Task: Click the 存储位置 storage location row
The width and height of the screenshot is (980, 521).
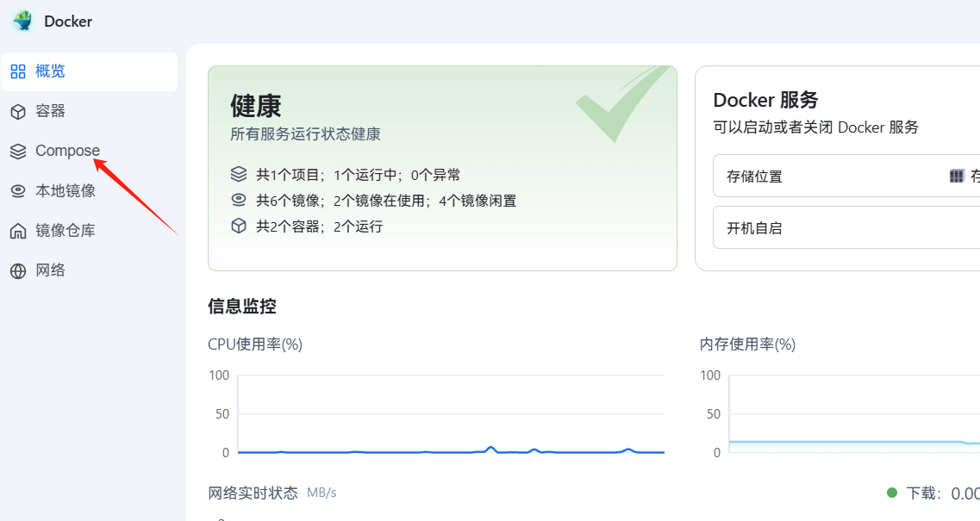Action: 846,177
